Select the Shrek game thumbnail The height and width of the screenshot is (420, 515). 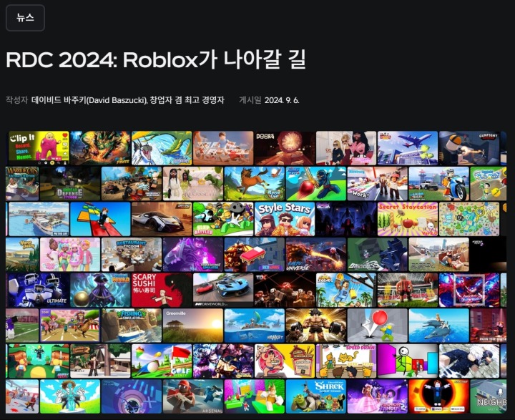pyautogui.click(x=315, y=396)
